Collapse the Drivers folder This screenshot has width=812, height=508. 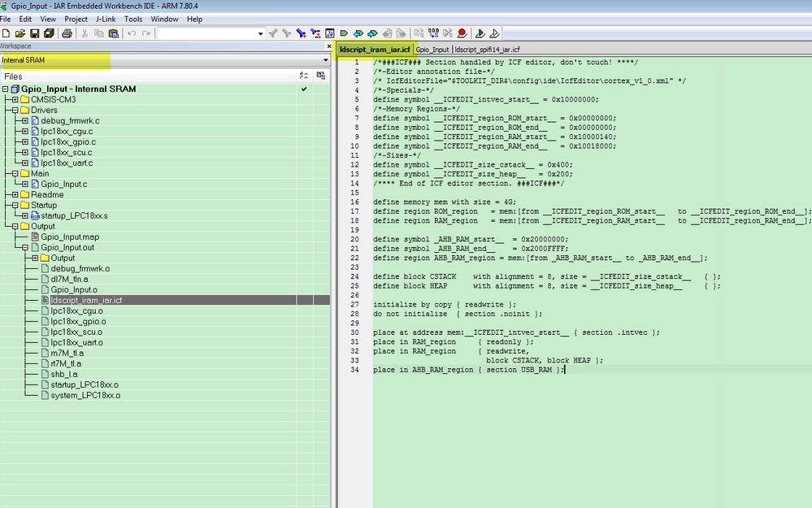click(x=15, y=111)
